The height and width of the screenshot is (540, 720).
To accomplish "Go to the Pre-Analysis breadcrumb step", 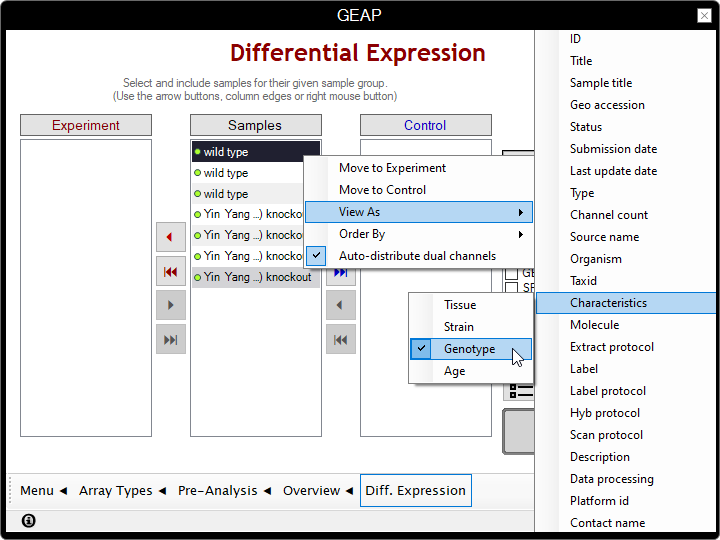I will pyautogui.click(x=217, y=491).
